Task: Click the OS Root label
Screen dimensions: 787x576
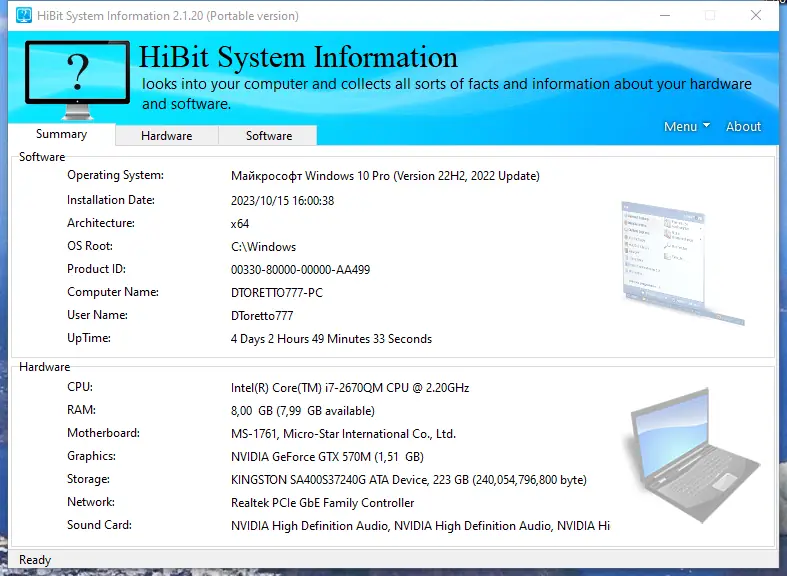Action: 90,246
